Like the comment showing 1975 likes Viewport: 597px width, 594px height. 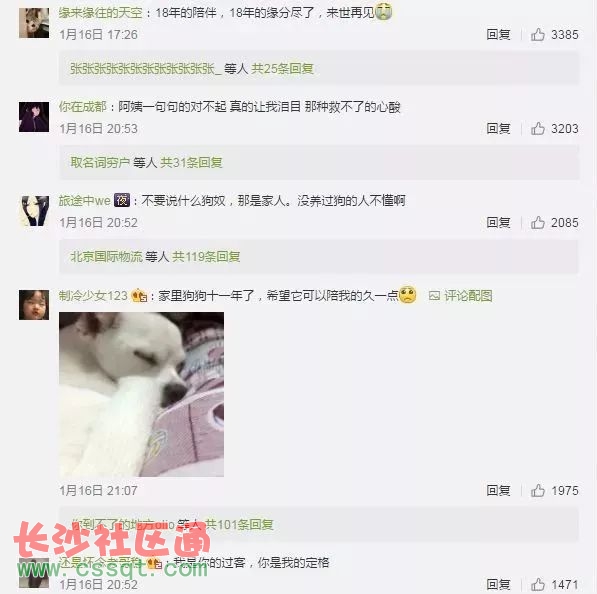point(538,490)
